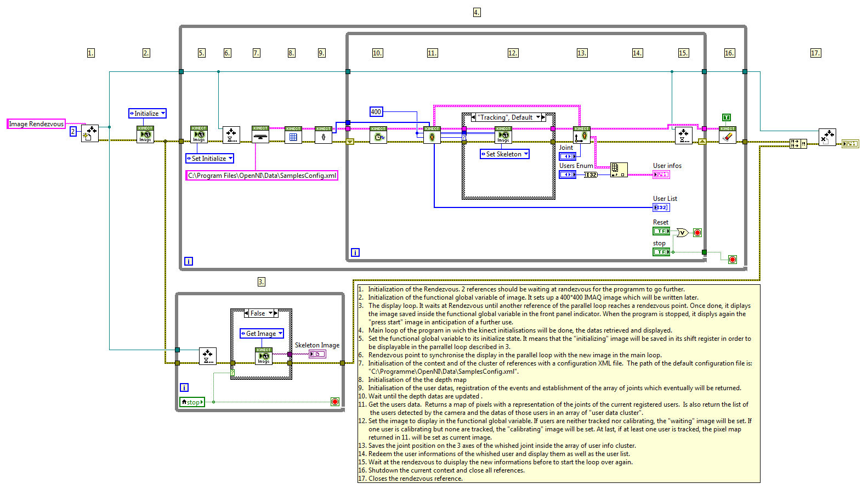Select Kinect get users VI at step 11
This screenshot has height=489, width=868.
click(432, 135)
